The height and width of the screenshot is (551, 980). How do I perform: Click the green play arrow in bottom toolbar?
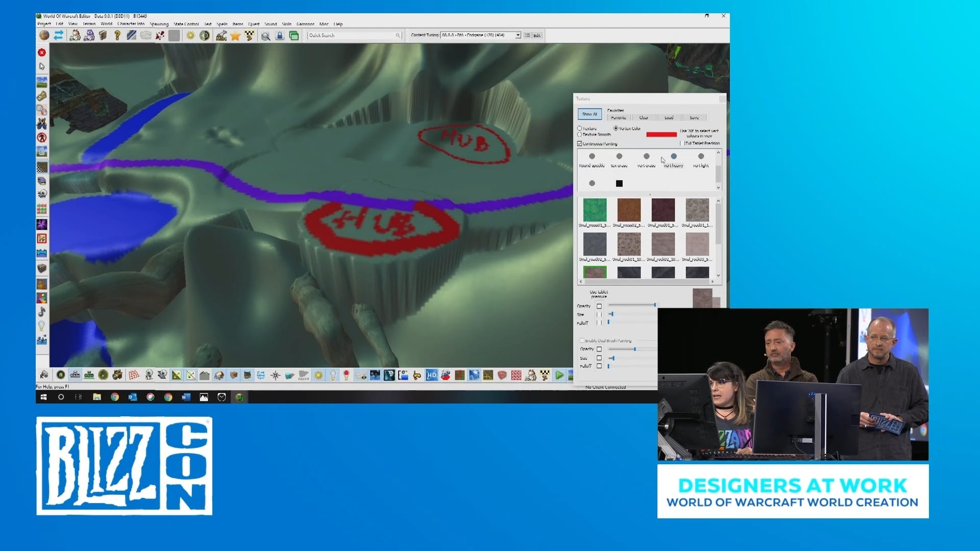[559, 375]
